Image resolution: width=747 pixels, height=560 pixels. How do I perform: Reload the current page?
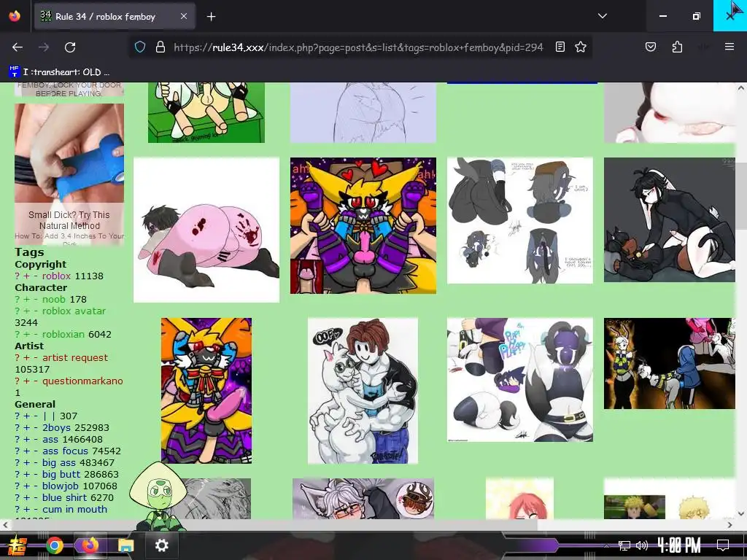(x=70, y=47)
